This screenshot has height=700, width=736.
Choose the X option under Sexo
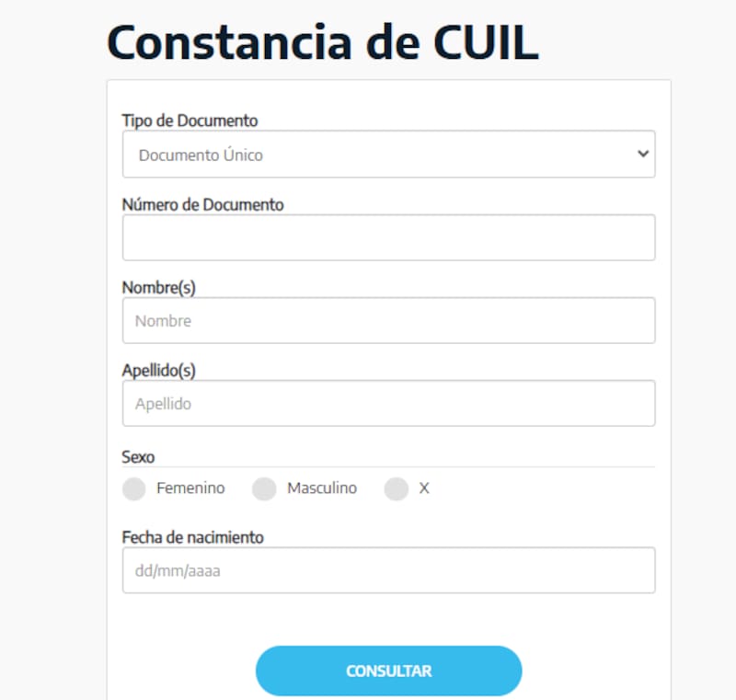pos(397,489)
